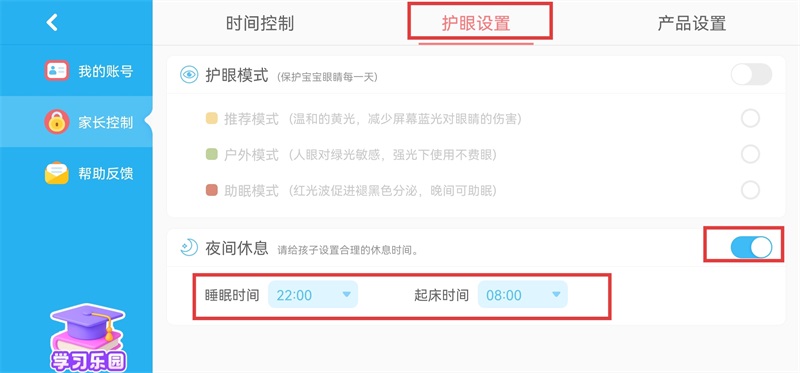The height and width of the screenshot is (373, 800).
Task: Open the 起床时间 08:00 dropdown
Action: coord(522,294)
